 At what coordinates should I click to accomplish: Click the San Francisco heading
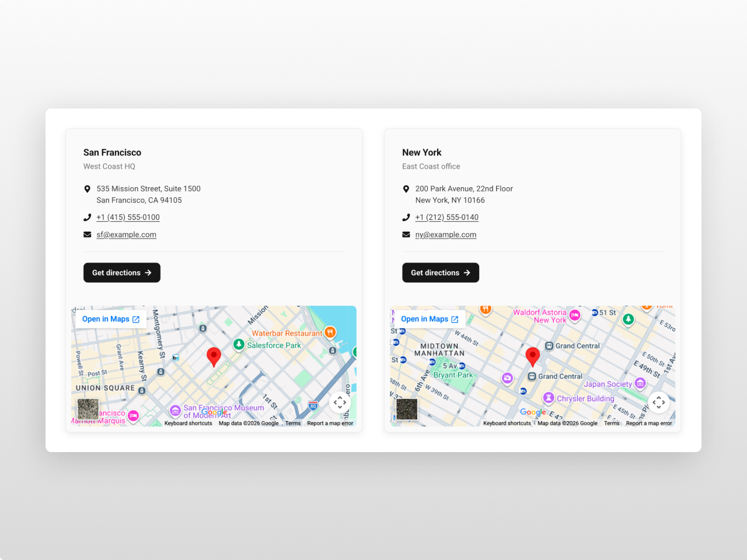pos(112,152)
